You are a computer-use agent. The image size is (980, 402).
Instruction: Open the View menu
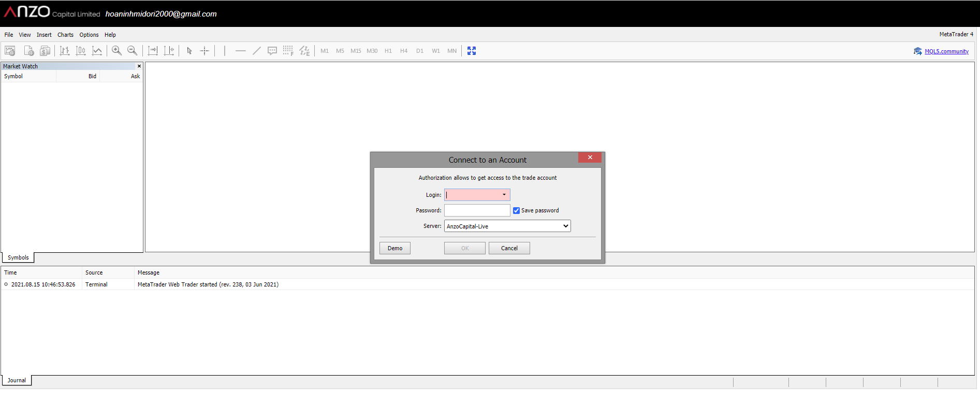click(25, 35)
